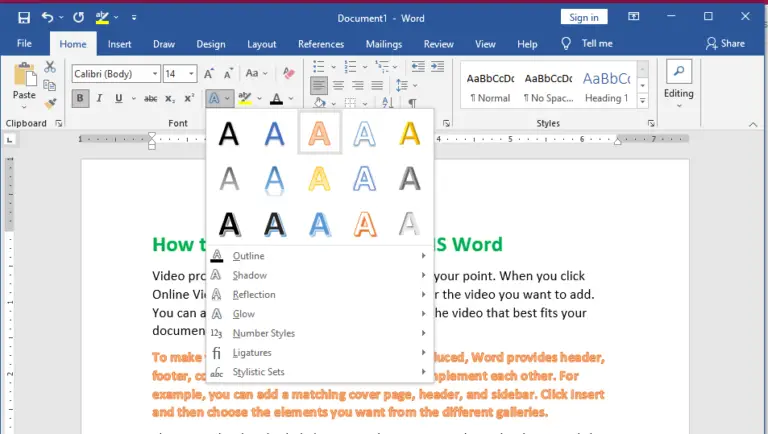Select the plain black A text effect
The image size is (768, 434).
pos(229,133)
